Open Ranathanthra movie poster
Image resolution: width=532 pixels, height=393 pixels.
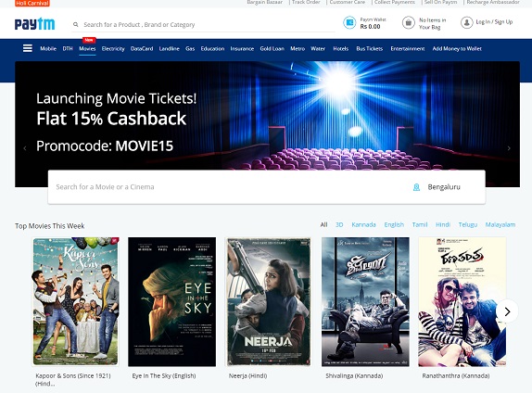462,302
